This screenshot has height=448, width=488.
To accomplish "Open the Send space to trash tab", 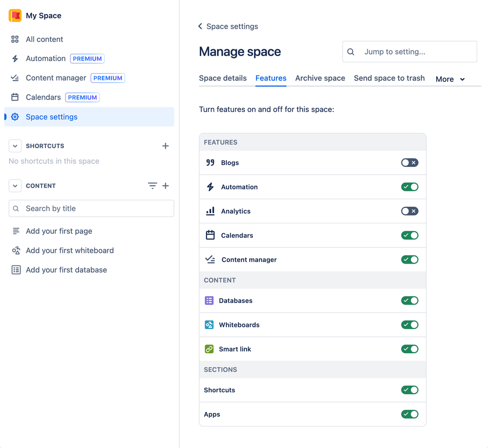I will 389,78.
